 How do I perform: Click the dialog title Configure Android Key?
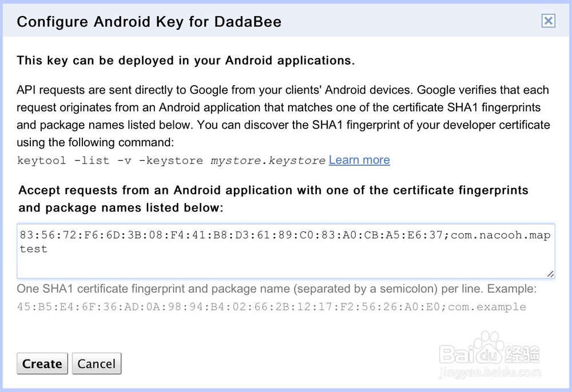click(149, 22)
